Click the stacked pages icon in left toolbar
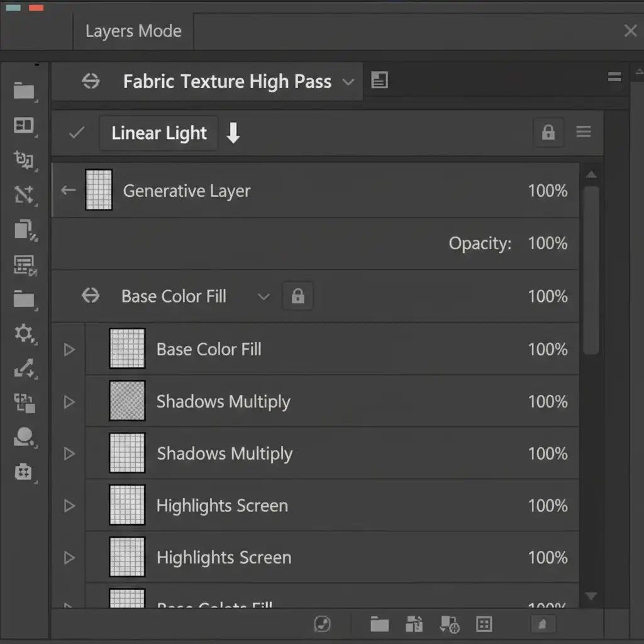Image resolution: width=644 pixels, height=644 pixels. point(24,230)
